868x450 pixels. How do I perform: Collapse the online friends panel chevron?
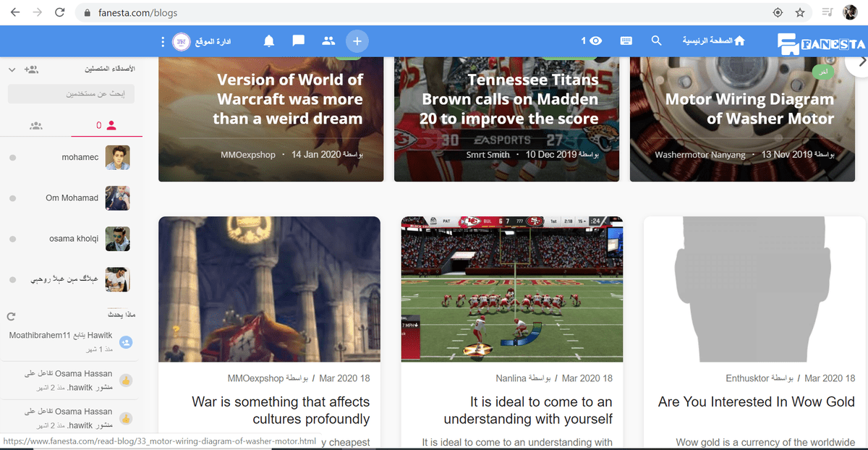point(12,69)
